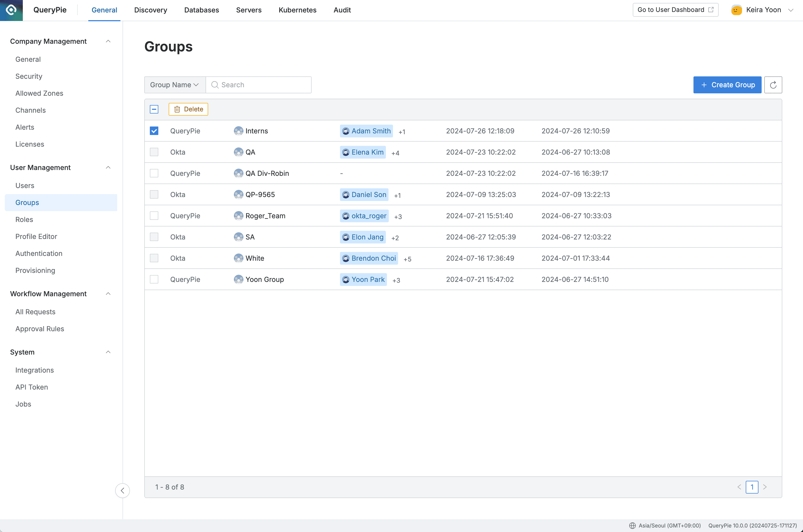Viewport: 803px width, 532px height.
Task: Click the external-link icon on Go to User Dashboard
Action: [x=710, y=10]
